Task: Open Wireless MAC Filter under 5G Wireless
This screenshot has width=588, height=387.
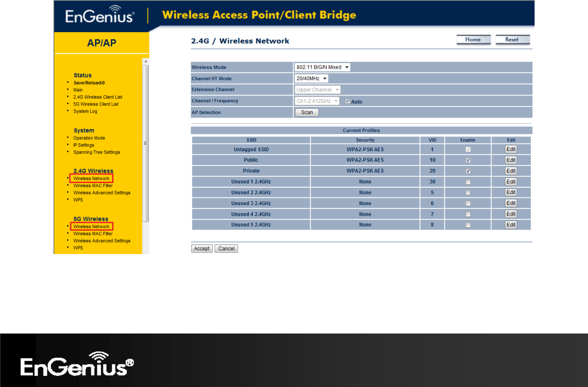Action: [x=93, y=234]
